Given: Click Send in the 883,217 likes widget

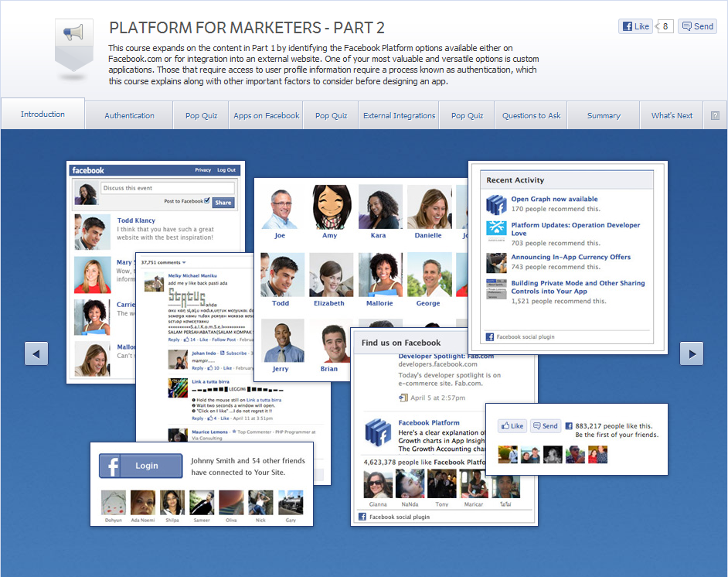Looking at the screenshot, I should click(x=546, y=426).
